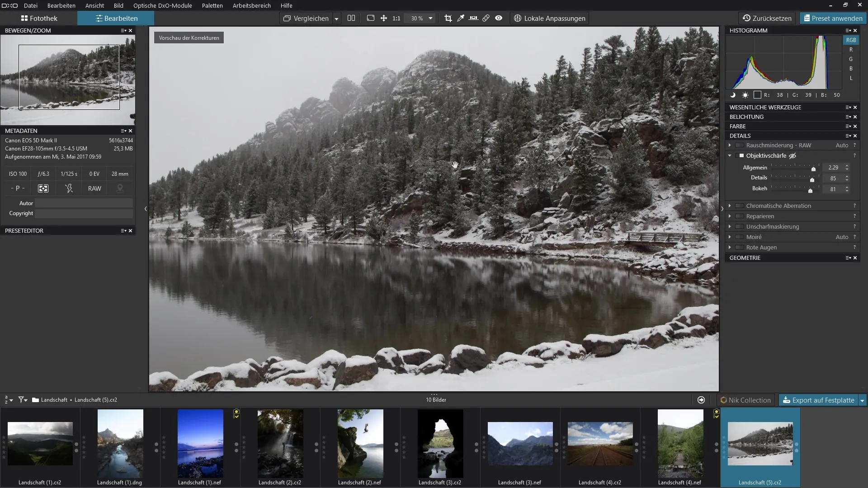This screenshot has height=488, width=868.
Task: Open the Optische DxO-Module menu
Action: tap(163, 5)
